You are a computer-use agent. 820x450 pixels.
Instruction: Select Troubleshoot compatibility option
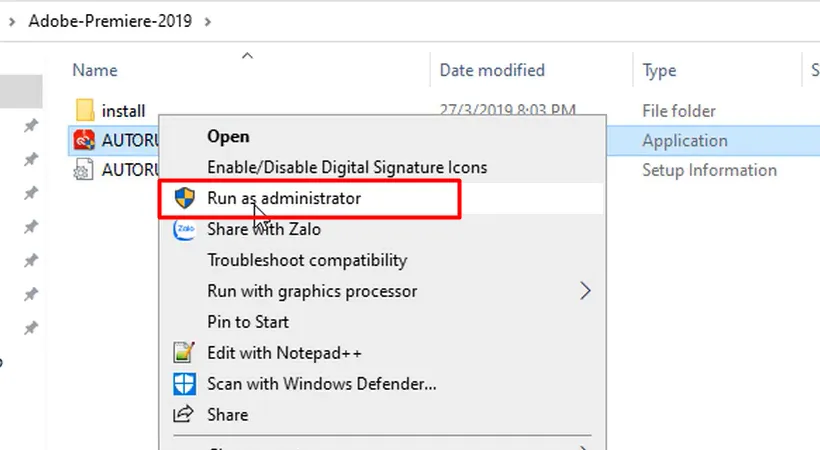pyautogui.click(x=306, y=260)
